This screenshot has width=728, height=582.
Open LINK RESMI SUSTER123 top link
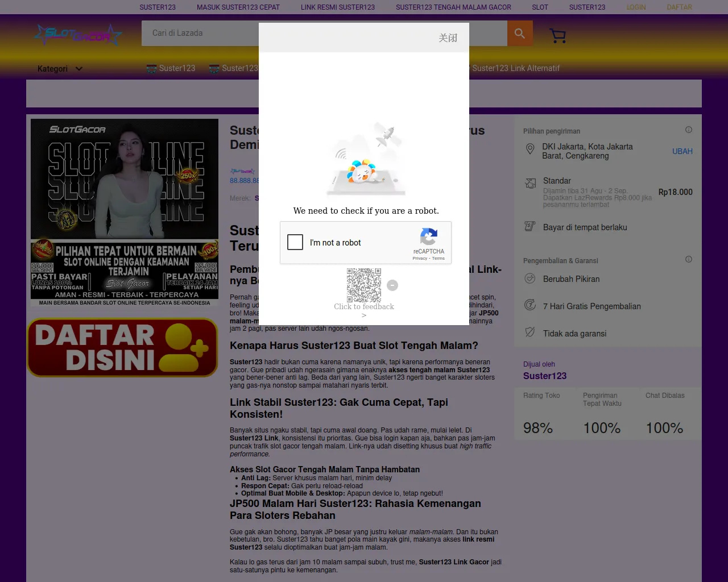[338, 7]
